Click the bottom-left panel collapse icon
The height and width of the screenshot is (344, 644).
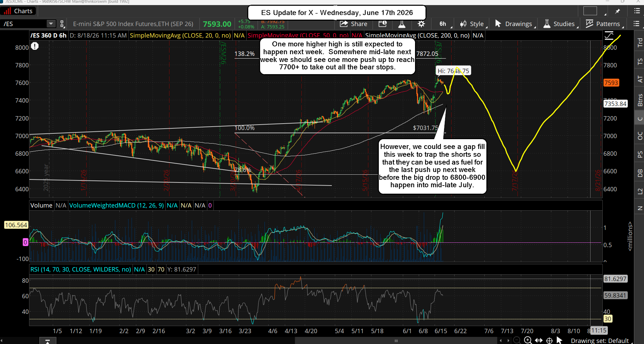point(47,341)
